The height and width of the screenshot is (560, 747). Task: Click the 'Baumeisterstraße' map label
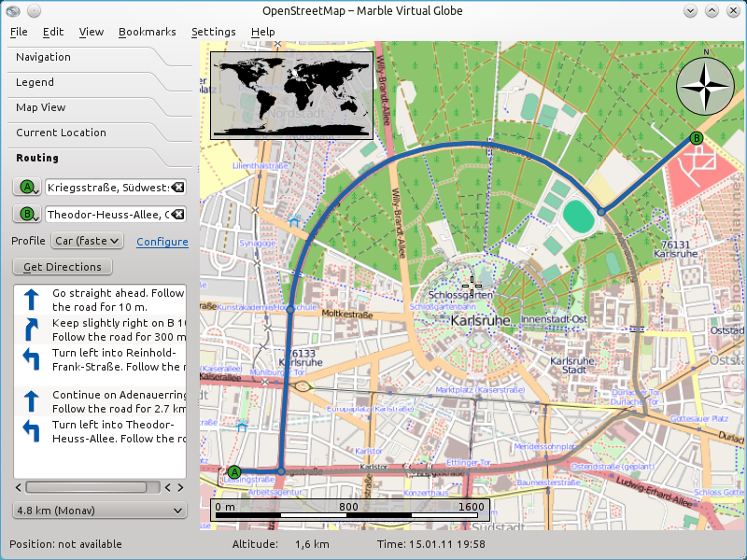549,483
